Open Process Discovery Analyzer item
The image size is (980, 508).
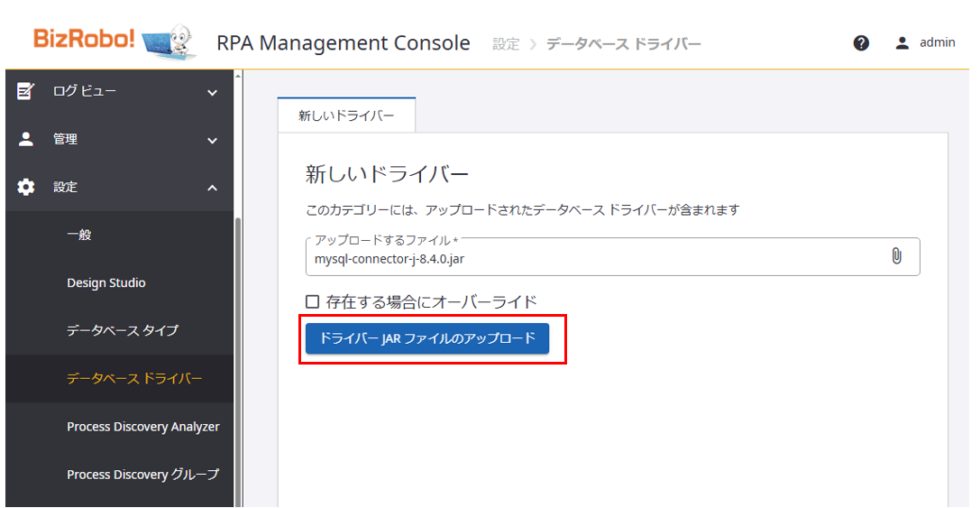(x=142, y=426)
